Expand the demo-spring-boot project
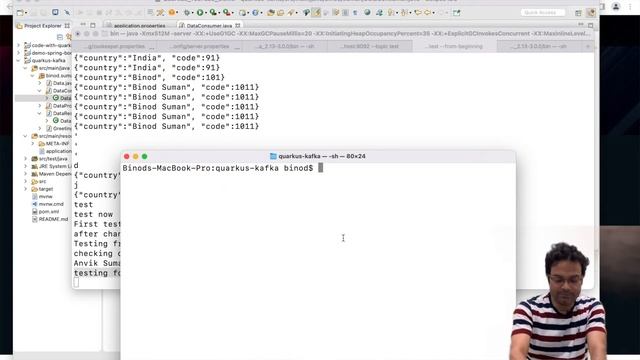 point(18,53)
